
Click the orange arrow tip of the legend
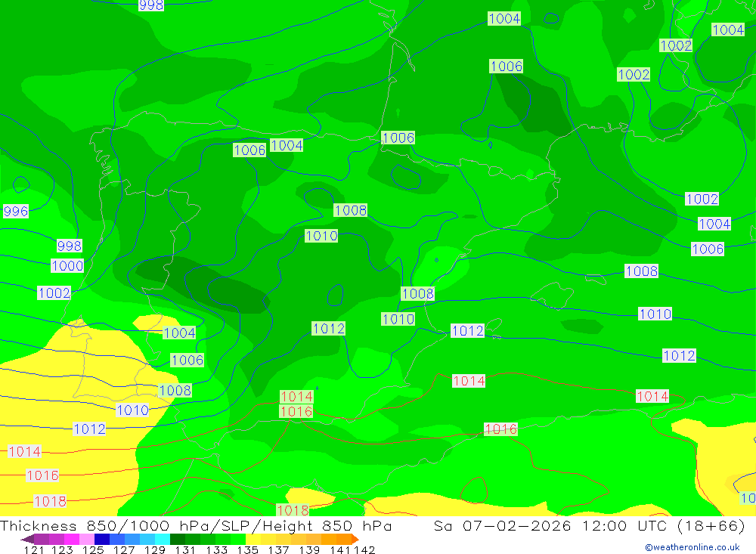[355, 539]
